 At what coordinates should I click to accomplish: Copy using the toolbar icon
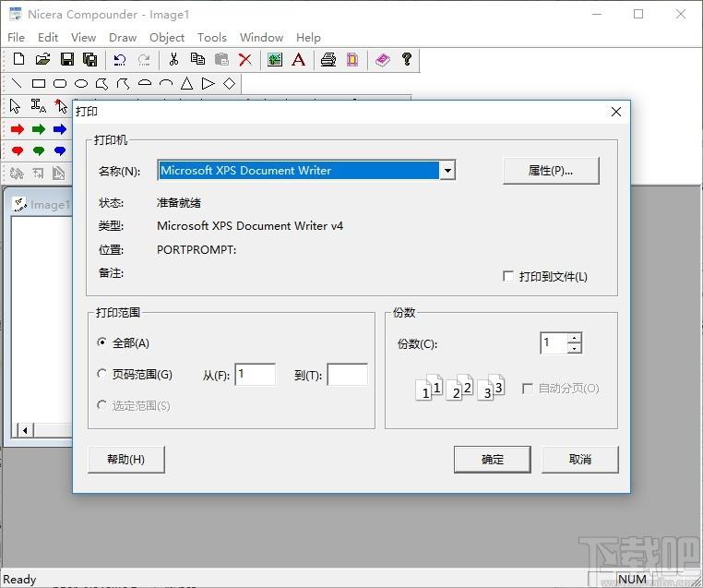[x=197, y=59]
